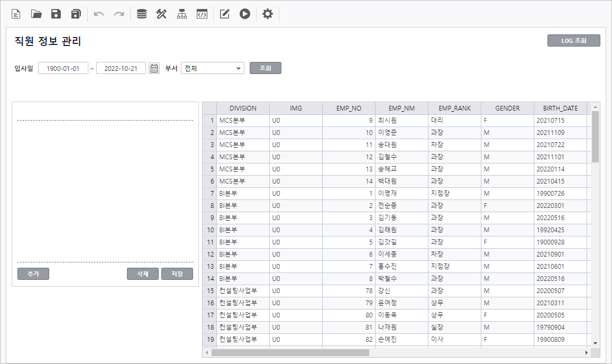The height and width of the screenshot is (364, 612).
Task: Expand the 부서 department dropdown
Action: point(212,68)
